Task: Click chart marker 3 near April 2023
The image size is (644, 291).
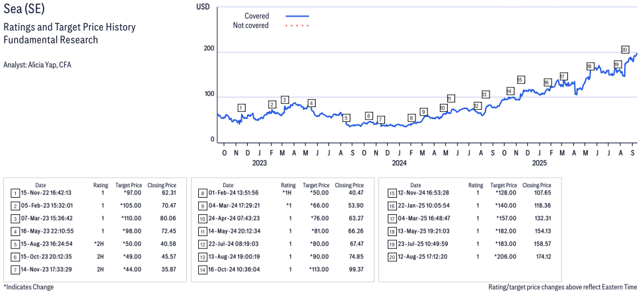Action: coord(285,99)
